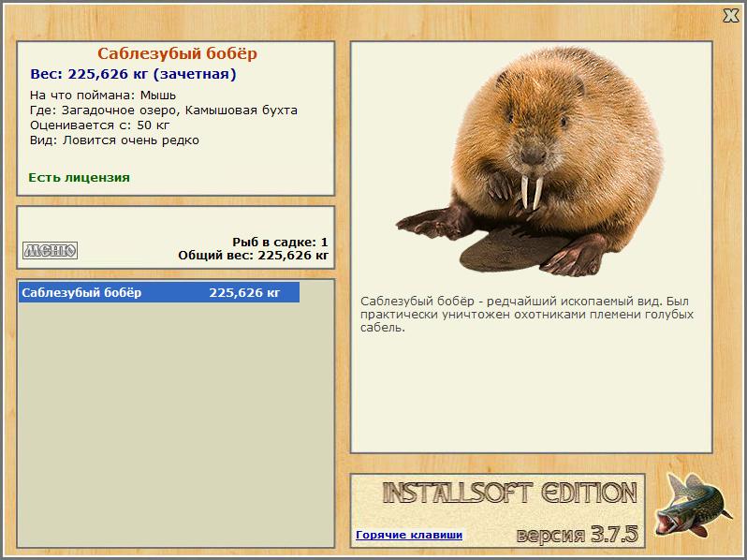The height and width of the screenshot is (560, 747).
Task: Click the На что поймана: Мышь line
Action: click(x=103, y=96)
